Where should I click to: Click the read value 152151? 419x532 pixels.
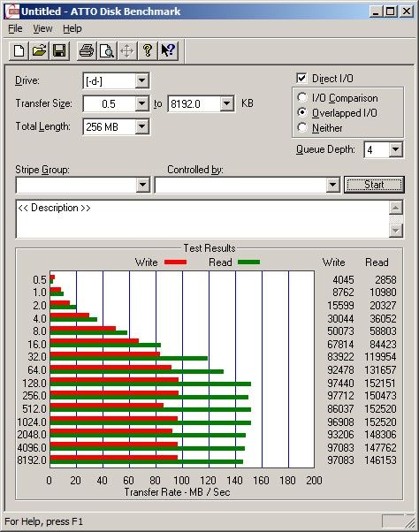380,383
